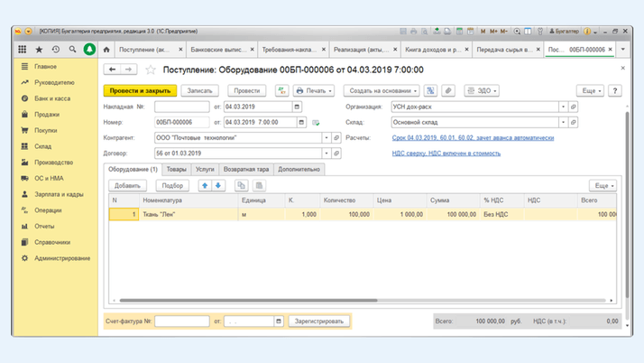
Task: Click the paperclip attached files icon
Action: click(x=448, y=91)
